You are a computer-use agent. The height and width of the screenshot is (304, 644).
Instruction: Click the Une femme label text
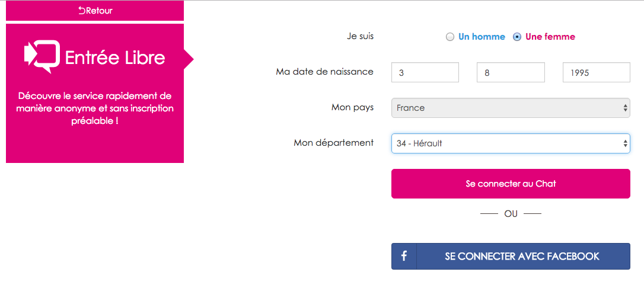[x=550, y=37]
